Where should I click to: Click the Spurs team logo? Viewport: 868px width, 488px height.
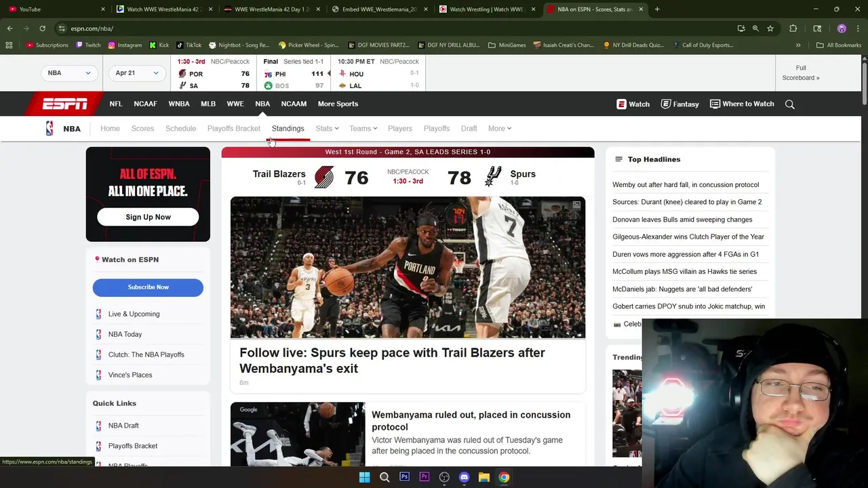tap(493, 177)
